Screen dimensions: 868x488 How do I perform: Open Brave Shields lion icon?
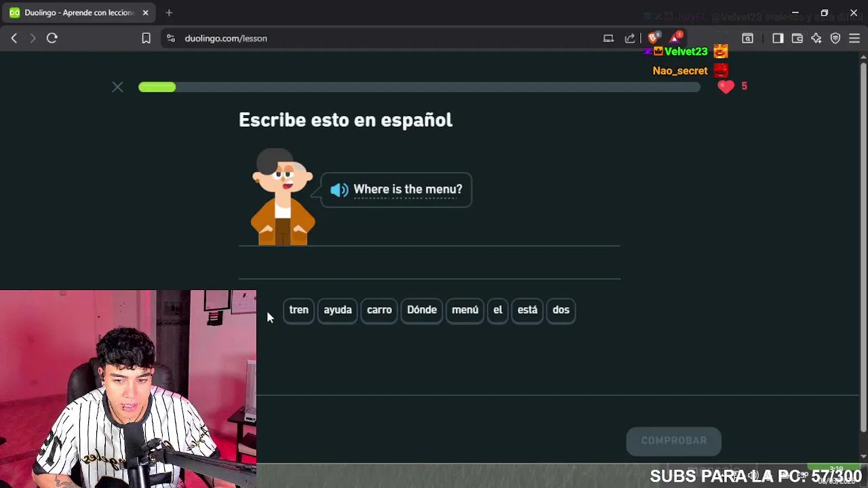(x=653, y=38)
